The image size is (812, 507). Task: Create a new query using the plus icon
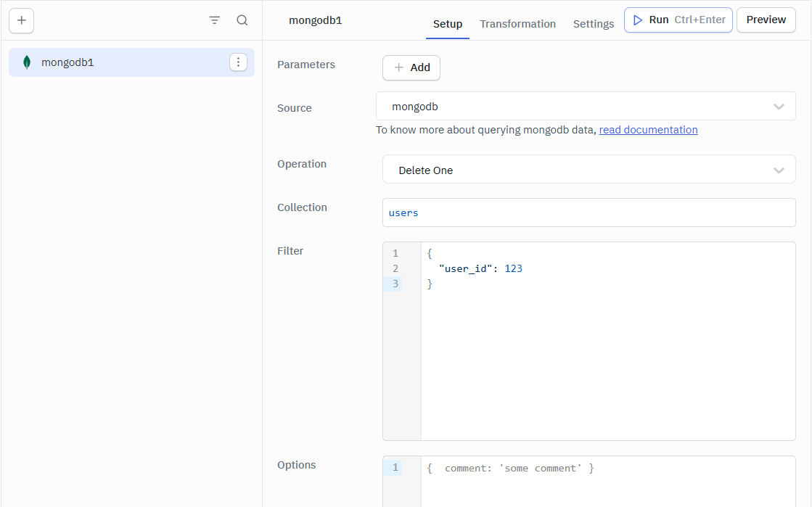21,20
